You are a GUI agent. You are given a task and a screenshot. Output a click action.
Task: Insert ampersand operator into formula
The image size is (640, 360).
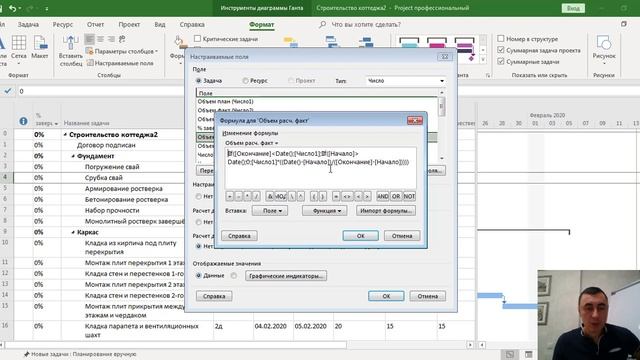[270, 196]
